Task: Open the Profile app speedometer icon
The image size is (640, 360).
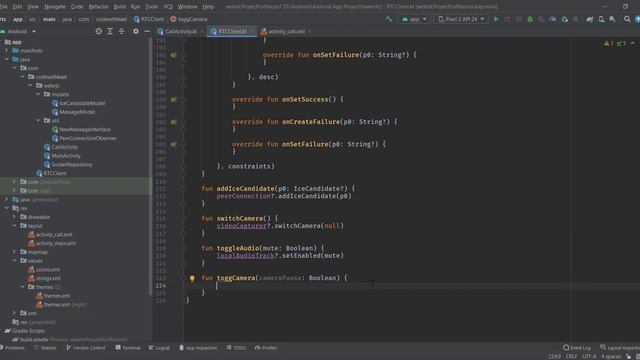Action: (x=553, y=19)
